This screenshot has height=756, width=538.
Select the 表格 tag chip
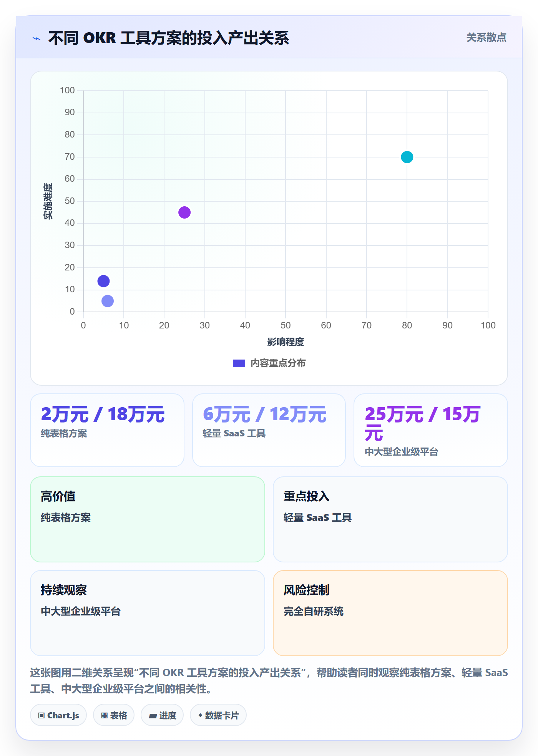[114, 715]
